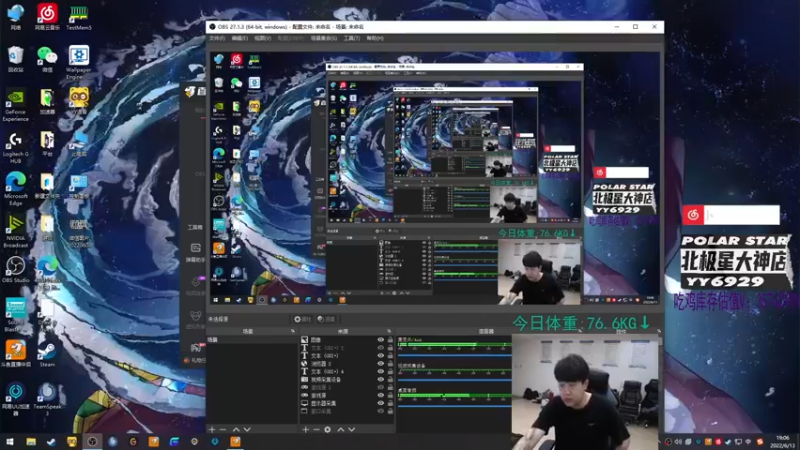Select the Microsoft Edge desktop icon
The width and height of the screenshot is (800, 450).
tap(15, 189)
